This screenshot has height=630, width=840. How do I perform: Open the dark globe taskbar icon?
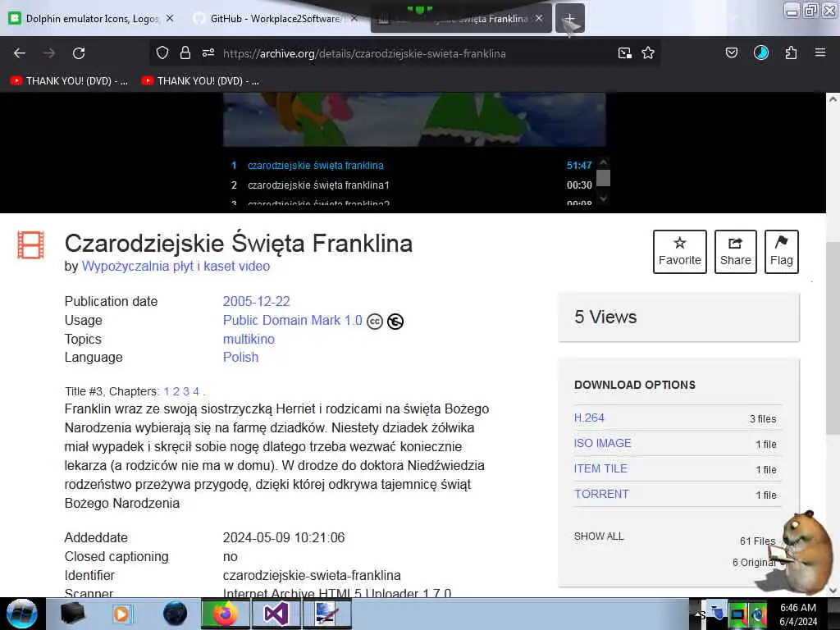[176, 614]
